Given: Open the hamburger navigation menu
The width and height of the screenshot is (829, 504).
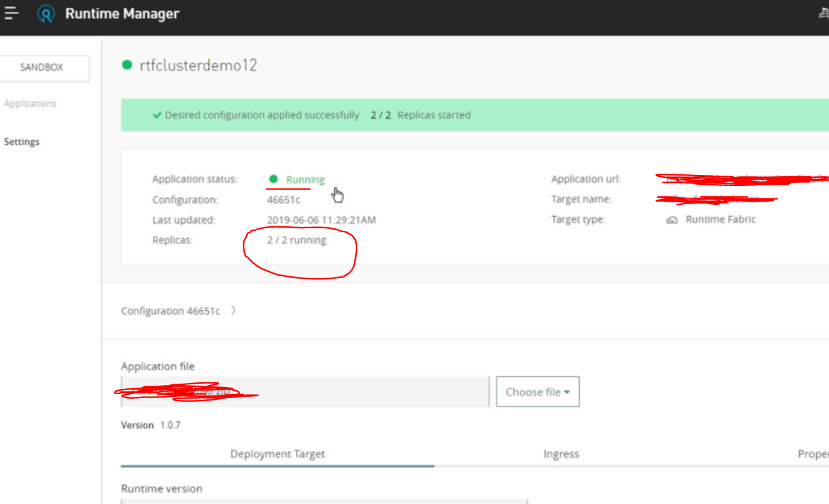Looking at the screenshot, I should pyautogui.click(x=11, y=13).
